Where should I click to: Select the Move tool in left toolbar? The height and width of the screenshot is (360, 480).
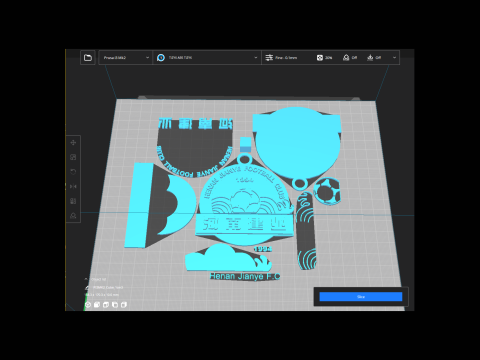(73, 143)
